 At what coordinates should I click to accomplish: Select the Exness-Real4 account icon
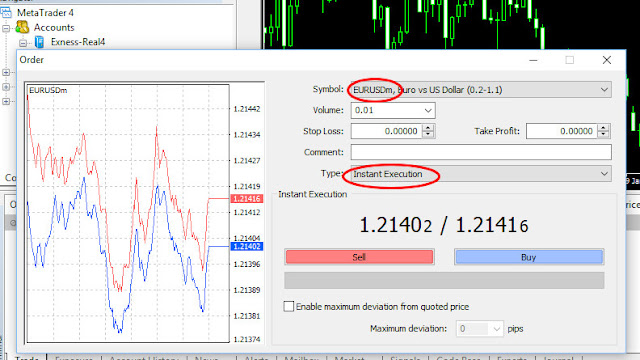click(40, 42)
